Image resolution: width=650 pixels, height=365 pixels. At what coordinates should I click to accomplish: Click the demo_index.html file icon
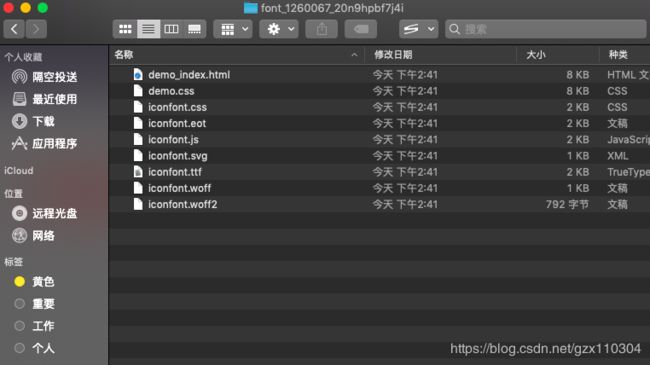click(x=138, y=75)
